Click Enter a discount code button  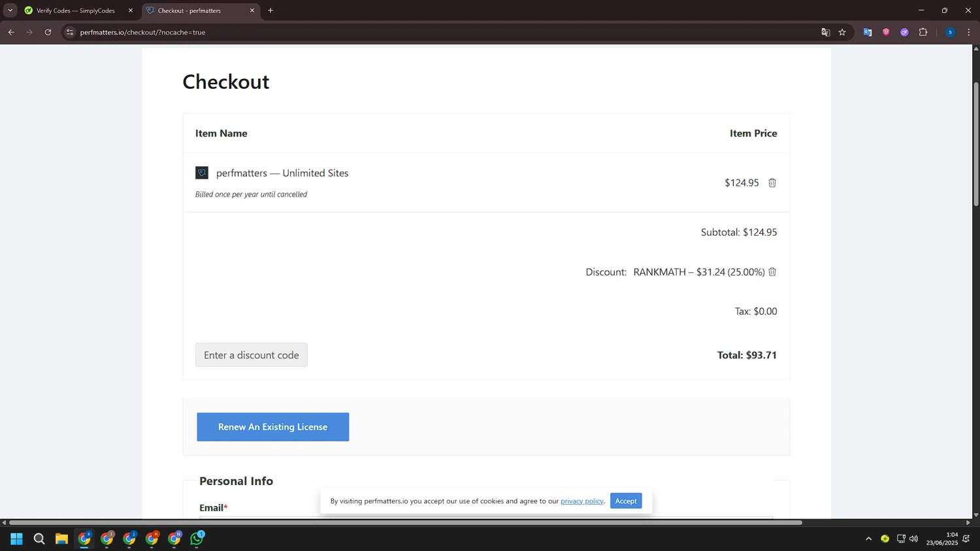[x=252, y=355]
